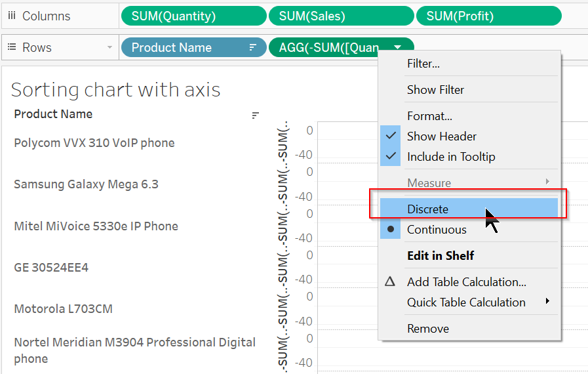Open the AGG(-SUM([Quan pill dropdown arrow

point(397,47)
